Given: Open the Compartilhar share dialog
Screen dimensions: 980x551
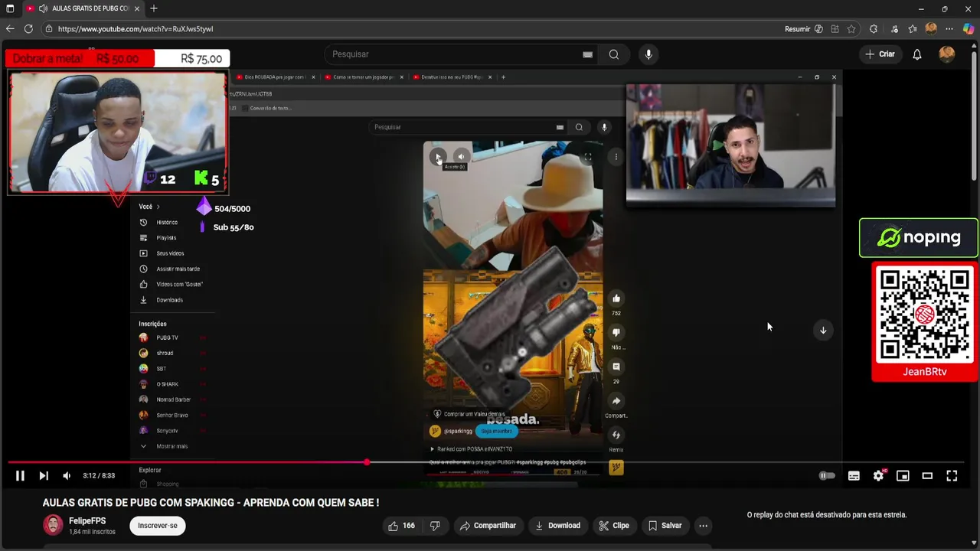Looking at the screenshot, I should [x=488, y=526].
